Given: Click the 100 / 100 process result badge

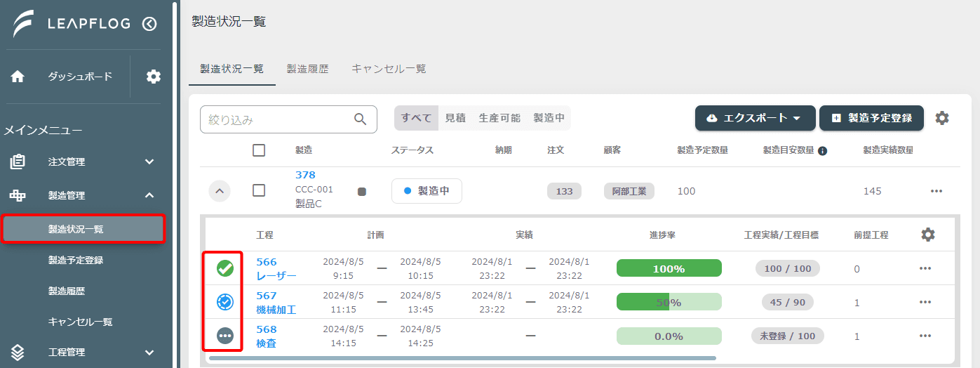Looking at the screenshot, I should click(788, 268).
